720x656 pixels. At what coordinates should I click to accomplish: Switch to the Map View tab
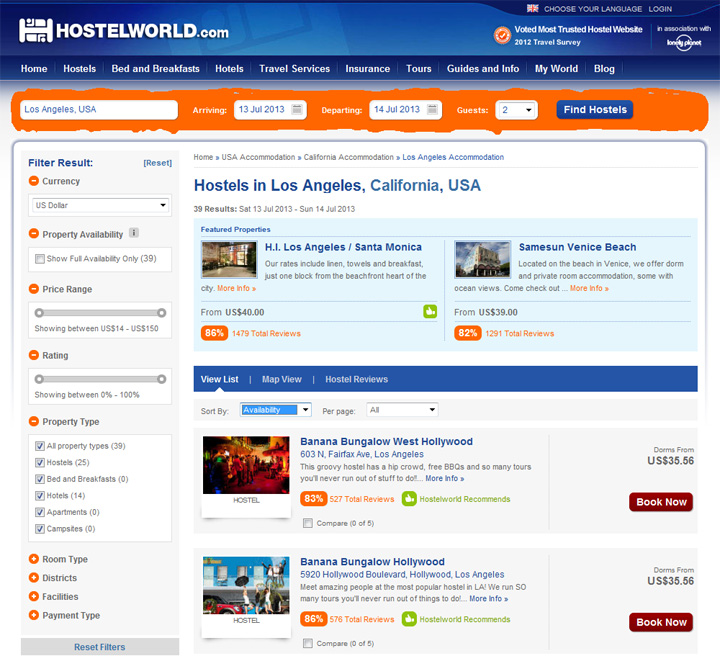click(281, 379)
